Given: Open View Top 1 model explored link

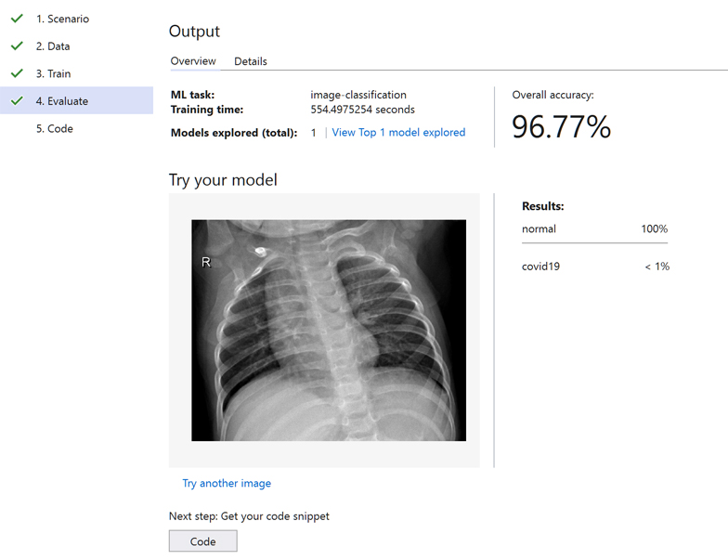Looking at the screenshot, I should pos(398,133).
